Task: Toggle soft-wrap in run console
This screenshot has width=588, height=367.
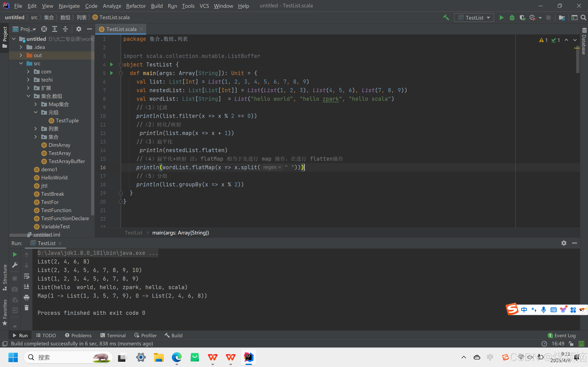Action: tap(27, 276)
